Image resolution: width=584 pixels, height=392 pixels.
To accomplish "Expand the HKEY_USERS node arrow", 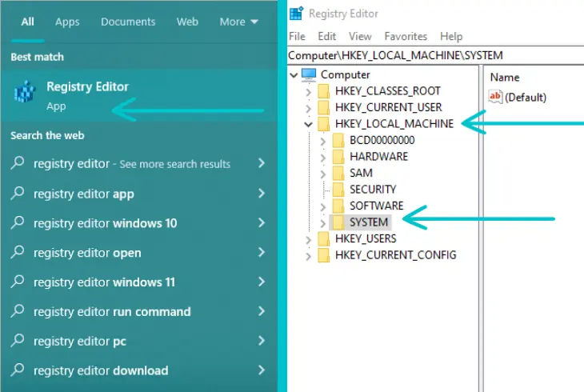I will (x=308, y=239).
